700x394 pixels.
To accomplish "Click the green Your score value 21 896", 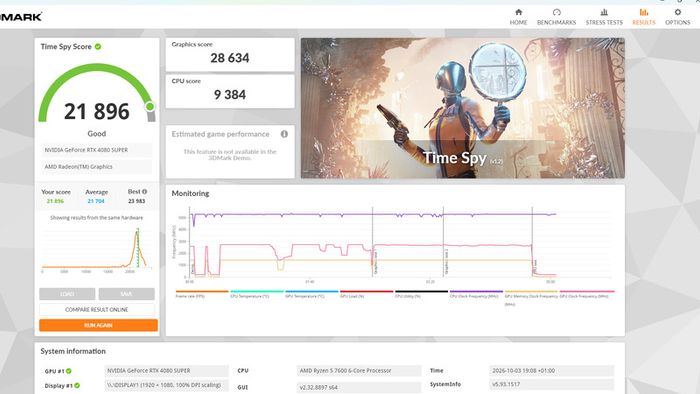I will 55,201.
